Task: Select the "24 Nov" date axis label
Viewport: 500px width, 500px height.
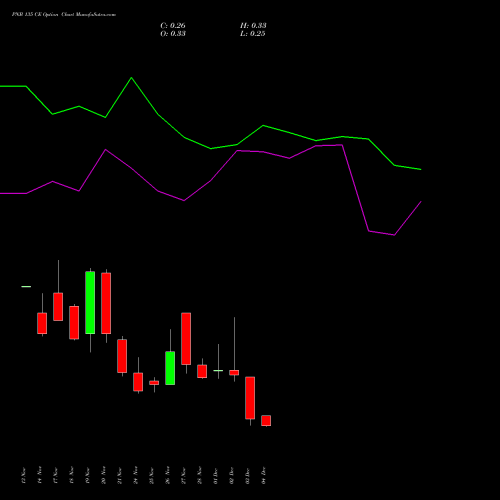Action: [136, 475]
